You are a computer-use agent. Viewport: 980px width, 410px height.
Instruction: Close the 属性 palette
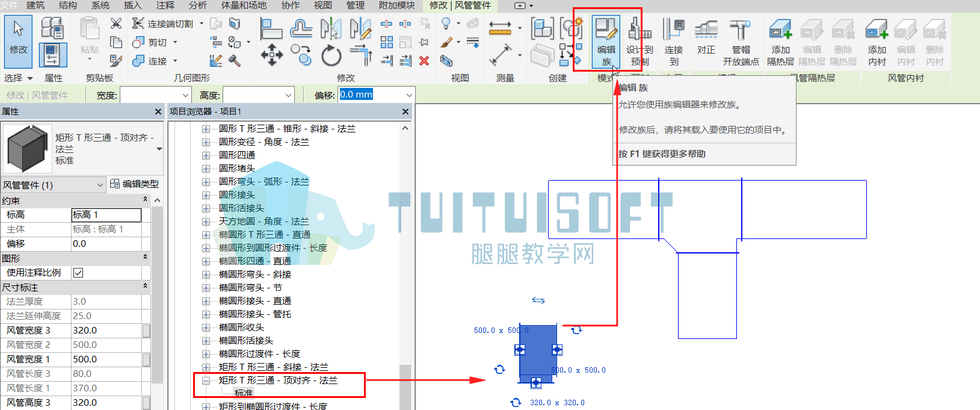158,112
